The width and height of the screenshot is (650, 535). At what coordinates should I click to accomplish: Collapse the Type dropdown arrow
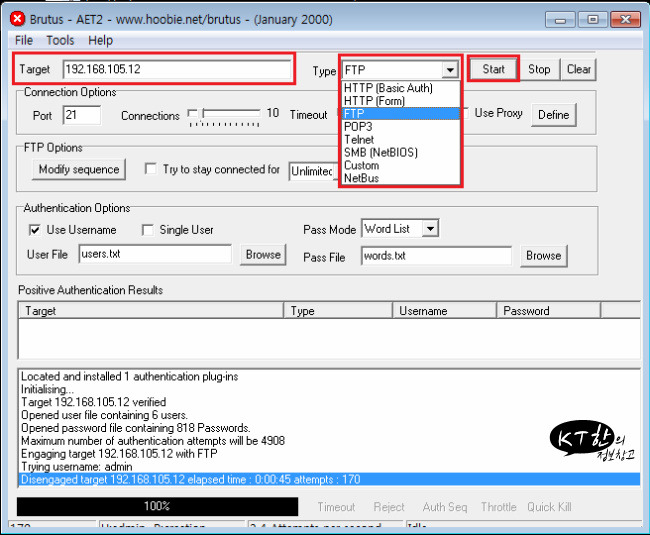[x=450, y=70]
